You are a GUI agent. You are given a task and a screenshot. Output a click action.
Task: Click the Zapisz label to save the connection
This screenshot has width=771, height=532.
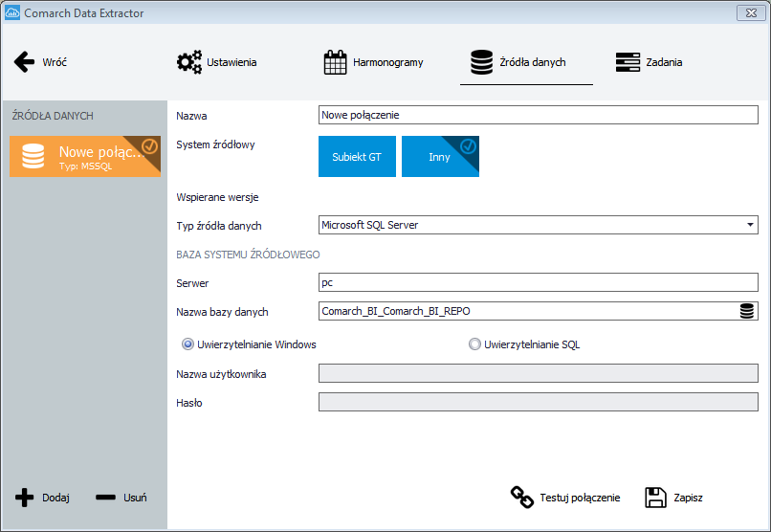pos(688,498)
